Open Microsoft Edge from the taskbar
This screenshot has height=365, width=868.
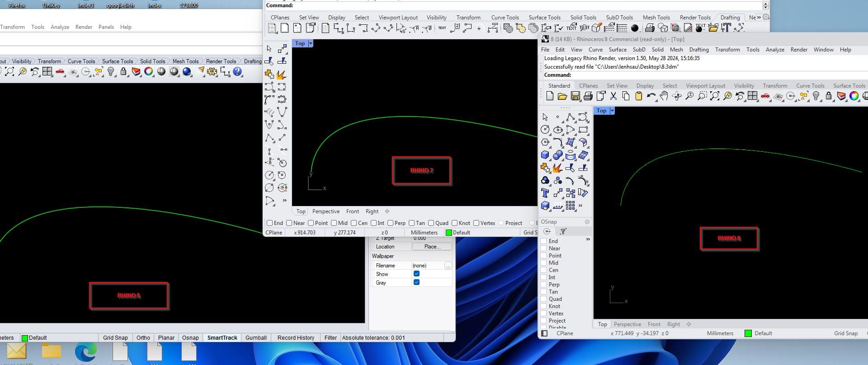pos(85,352)
